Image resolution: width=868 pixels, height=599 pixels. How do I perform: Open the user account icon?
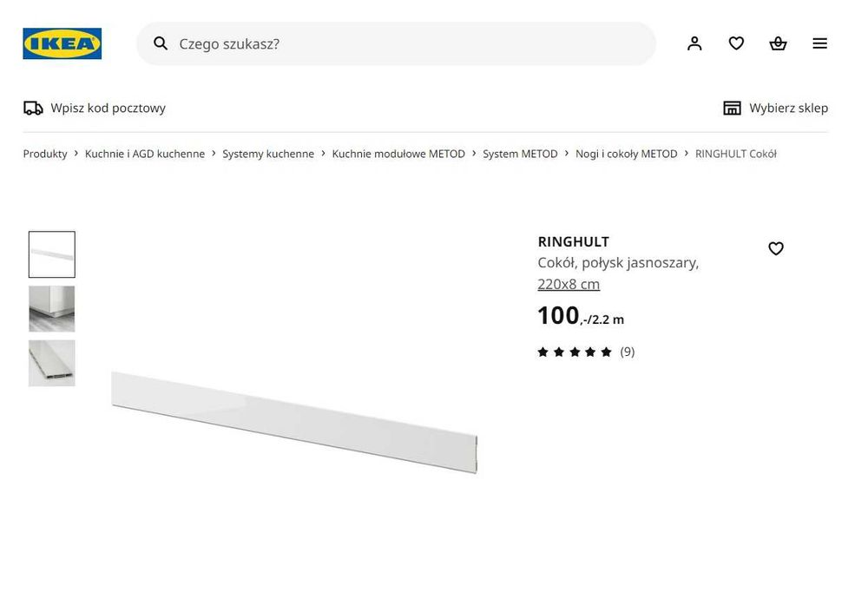694,43
